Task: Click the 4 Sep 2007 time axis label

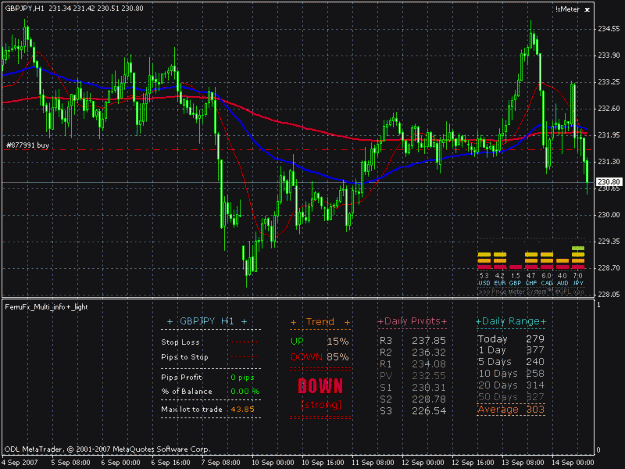Action: coord(20,463)
